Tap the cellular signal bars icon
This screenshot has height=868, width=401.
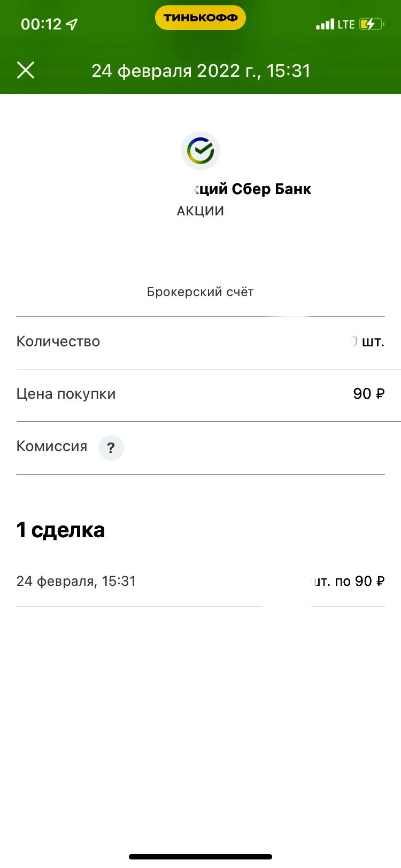[325, 25]
